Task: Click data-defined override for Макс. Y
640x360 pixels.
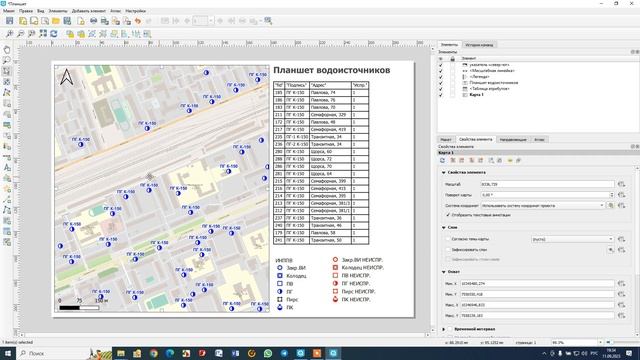Action: [621, 316]
